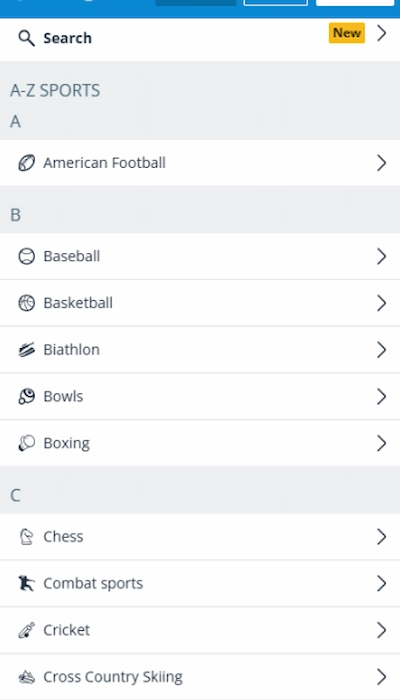400x700 pixels.
Task: Open the Search row chevron
Action: [381, 33]
